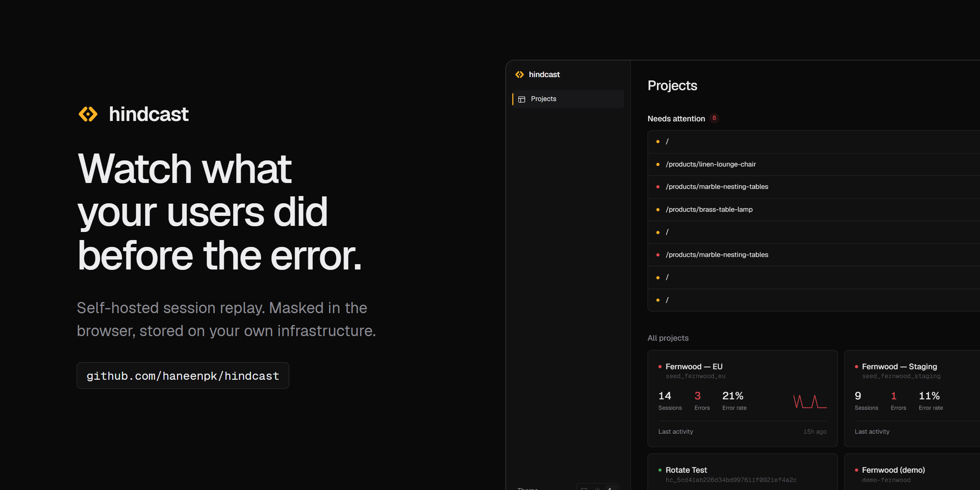
Task: Click the small hindcast logo in the sidebar
Action: coord(519,75)
